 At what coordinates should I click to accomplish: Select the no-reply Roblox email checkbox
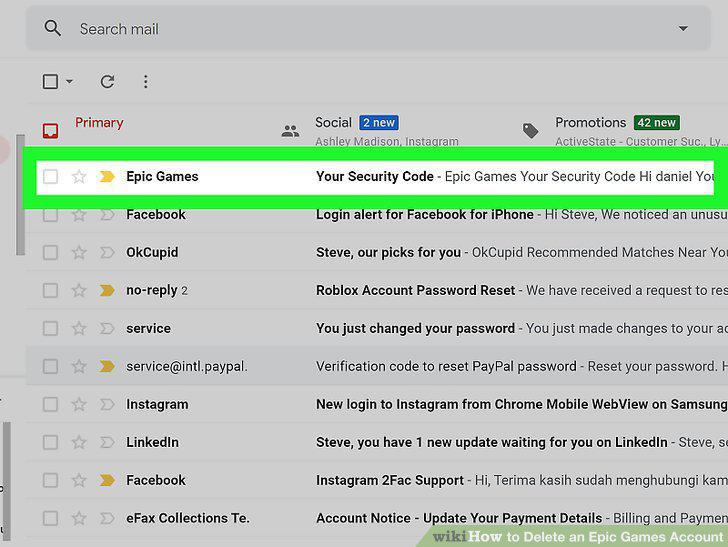click(50, 291)
